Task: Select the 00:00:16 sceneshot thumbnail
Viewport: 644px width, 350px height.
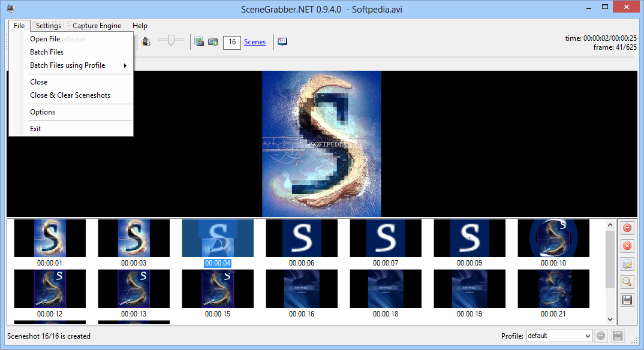Action: 302,288
